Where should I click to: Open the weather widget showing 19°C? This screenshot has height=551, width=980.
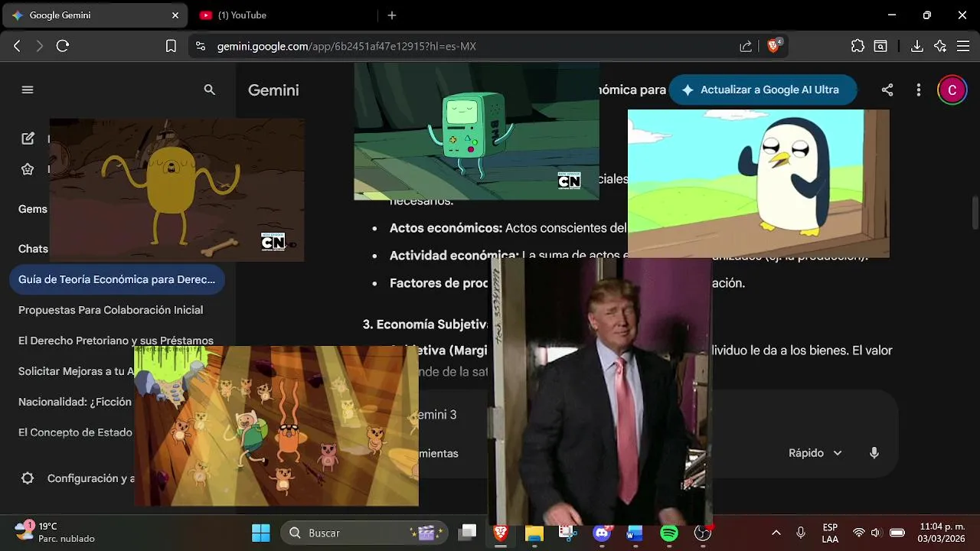click(x=55, y=533)
